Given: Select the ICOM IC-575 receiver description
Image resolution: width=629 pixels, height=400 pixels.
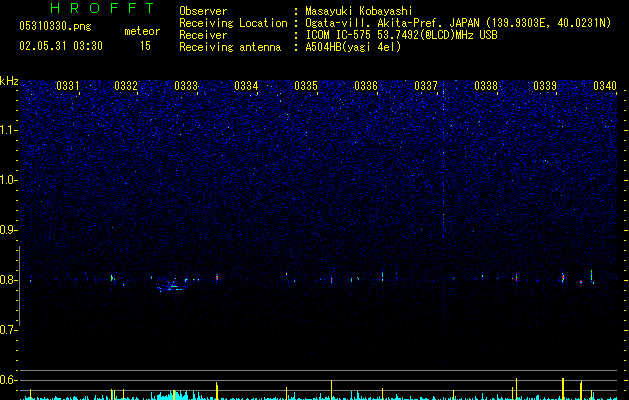Looking at the screenshot, I should pos(401,35).
